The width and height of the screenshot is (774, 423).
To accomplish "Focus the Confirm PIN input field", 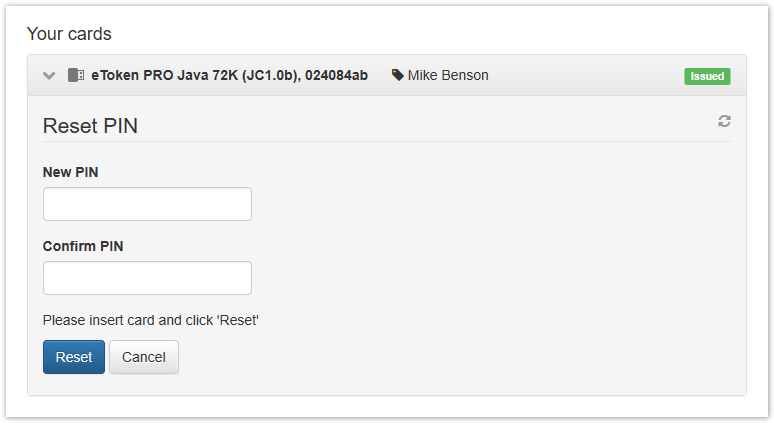I will [x=147, y=278].
